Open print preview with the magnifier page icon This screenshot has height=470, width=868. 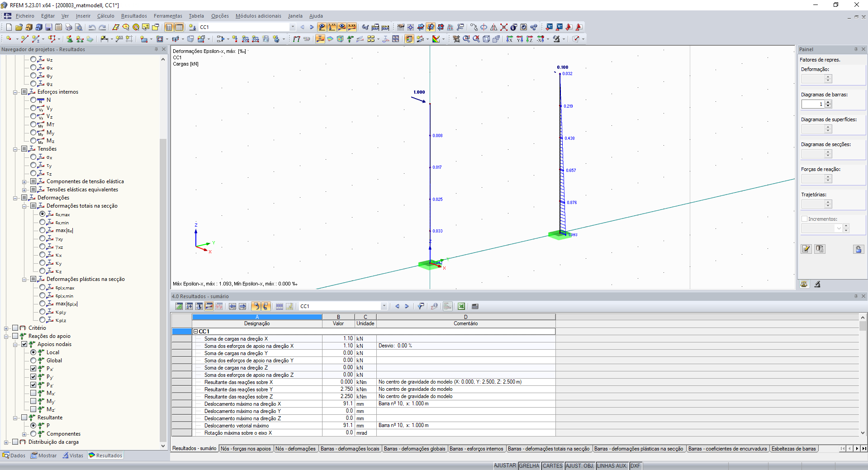pyautogui.click(x=79, y=27)
